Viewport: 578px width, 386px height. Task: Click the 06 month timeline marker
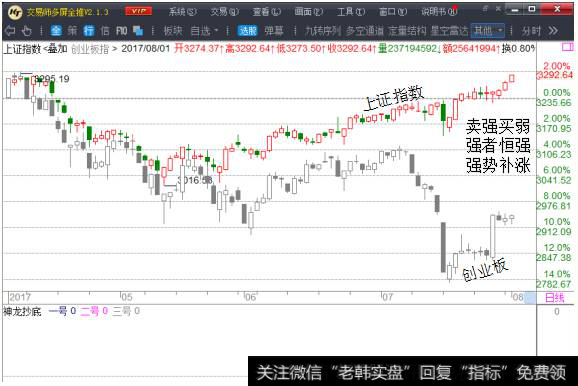[250, 297]
